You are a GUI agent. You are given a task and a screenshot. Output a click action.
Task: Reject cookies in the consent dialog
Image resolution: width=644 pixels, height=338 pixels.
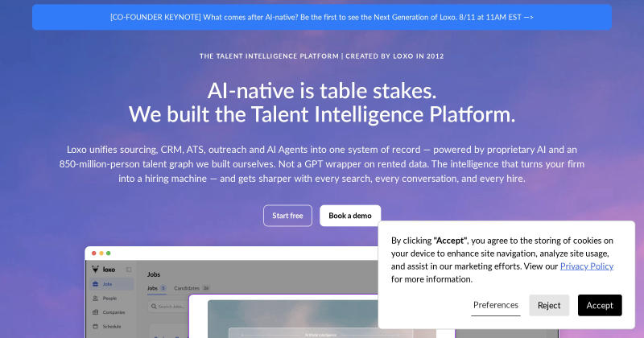tap(549, 305)
